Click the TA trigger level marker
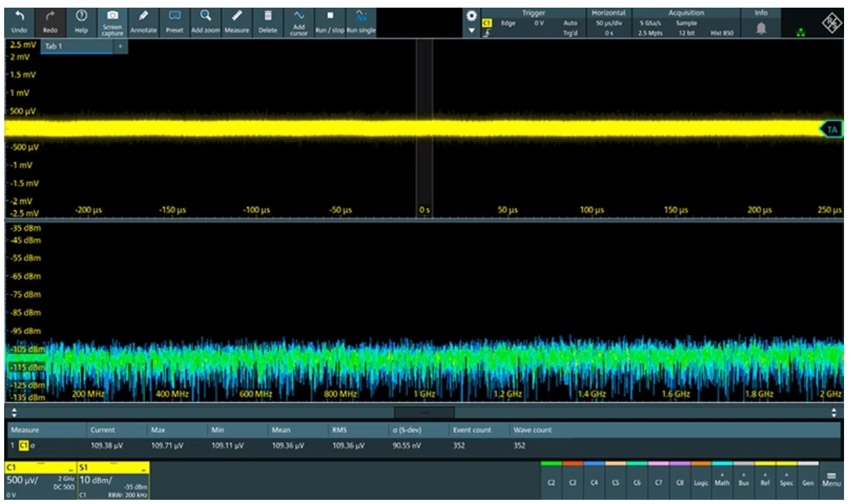Screen dimensions: 851x504 [x=832, y=129]
